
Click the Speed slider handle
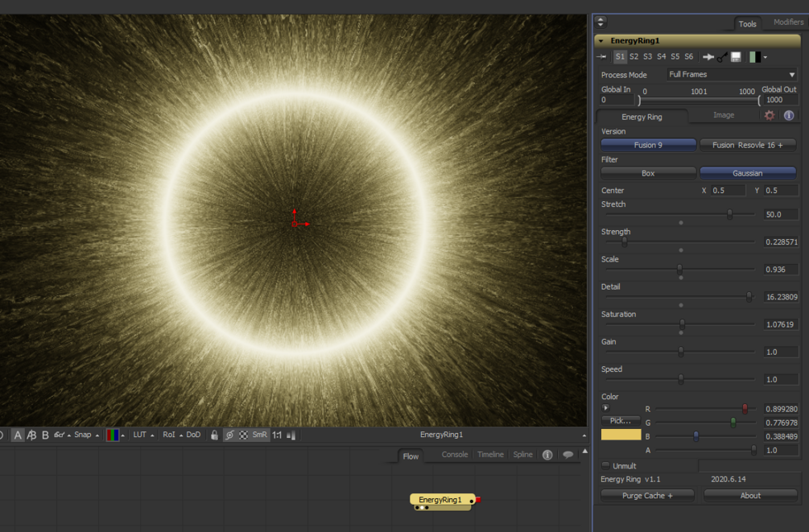(x=681, y=379)
